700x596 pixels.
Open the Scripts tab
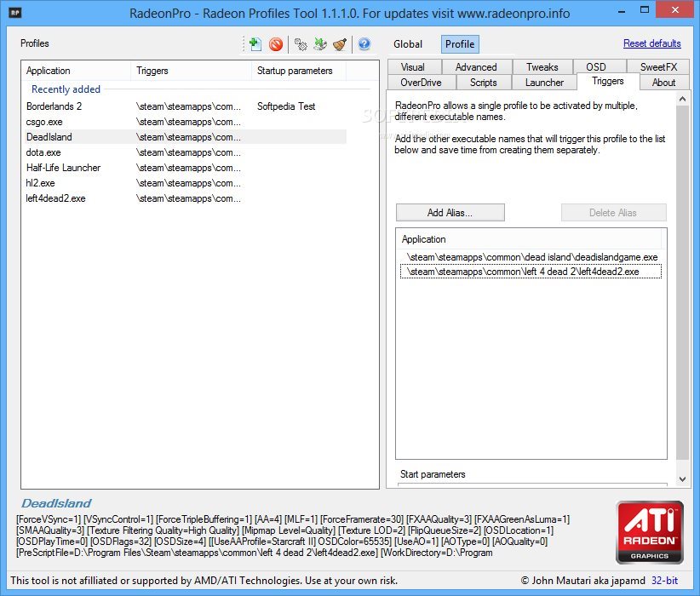[484, 83]
